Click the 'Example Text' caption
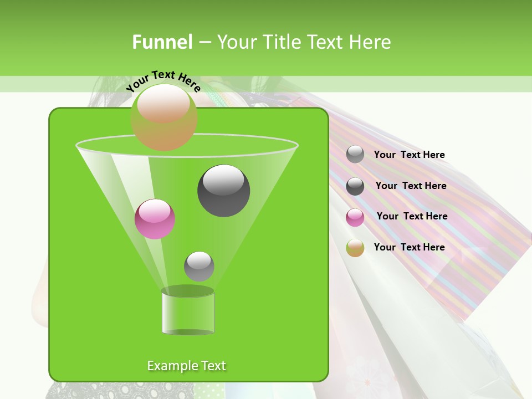This screenshot has width=532, height=399. click(186, 366)
